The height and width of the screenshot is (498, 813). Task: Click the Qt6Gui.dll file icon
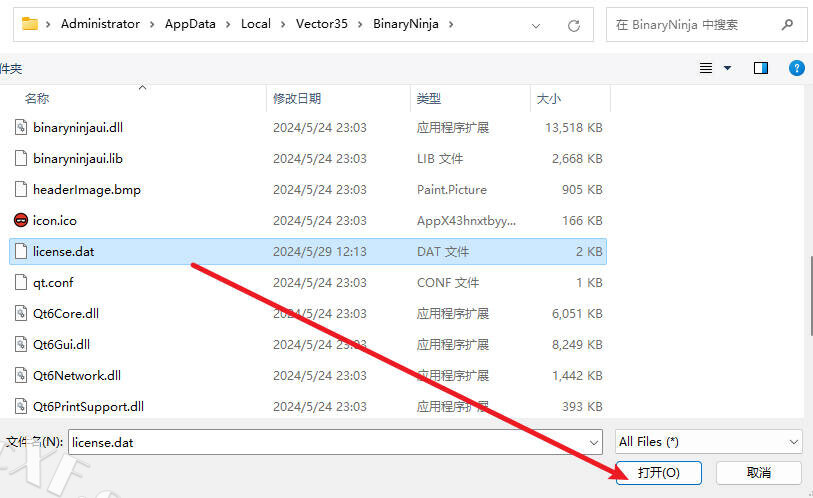[21, 344]
